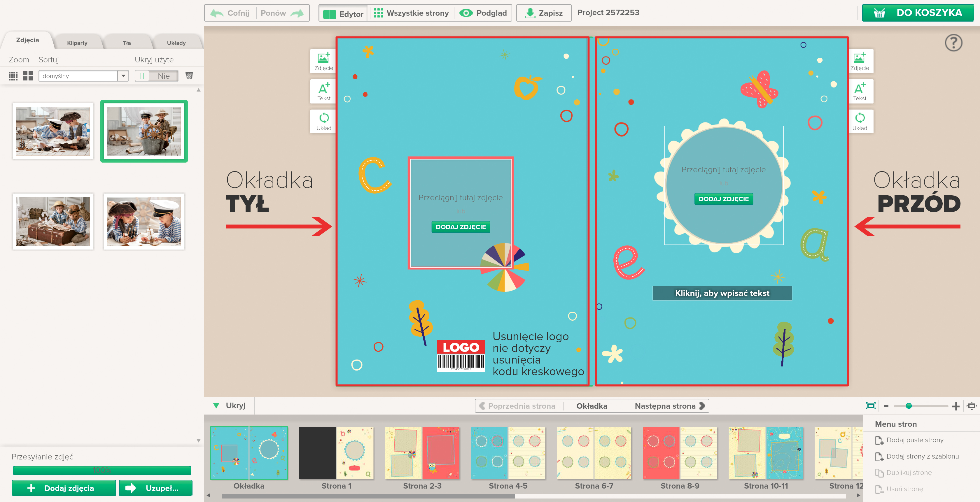The image size is (980, 502).
Task: Click the trash bin icon in photo panel
Action: (189, 76)
